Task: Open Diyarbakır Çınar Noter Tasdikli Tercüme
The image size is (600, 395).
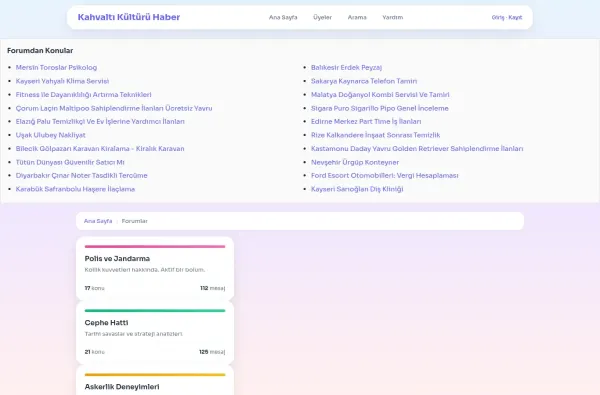Action: [82, 175]
